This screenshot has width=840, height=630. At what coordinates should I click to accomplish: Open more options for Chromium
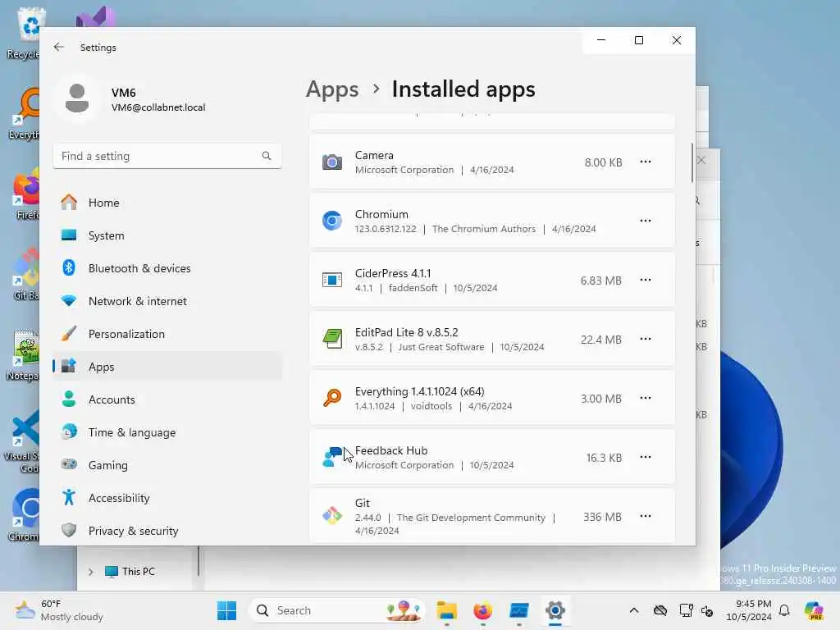(646, 221)
